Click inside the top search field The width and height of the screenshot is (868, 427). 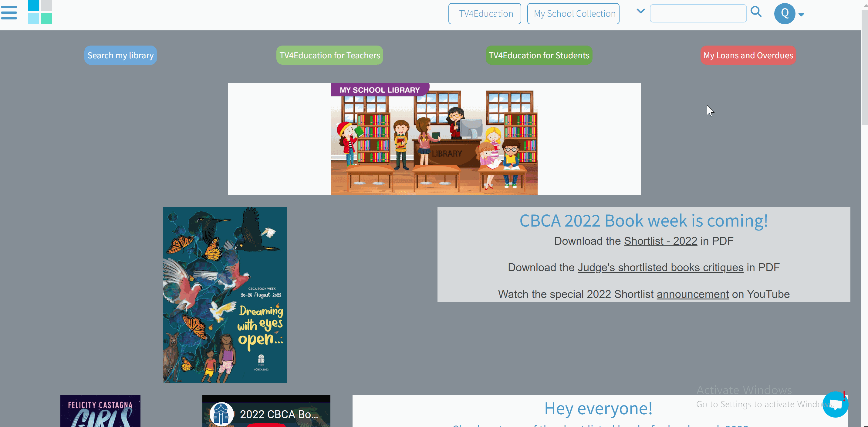[x=698, y=13]
